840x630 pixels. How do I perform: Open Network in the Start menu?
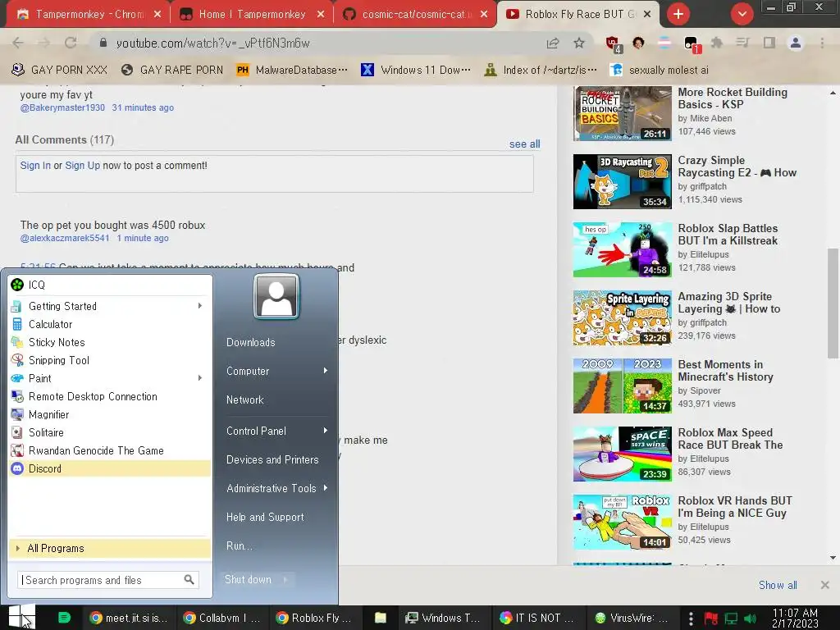pyautogui.click(x=244, y=399)
